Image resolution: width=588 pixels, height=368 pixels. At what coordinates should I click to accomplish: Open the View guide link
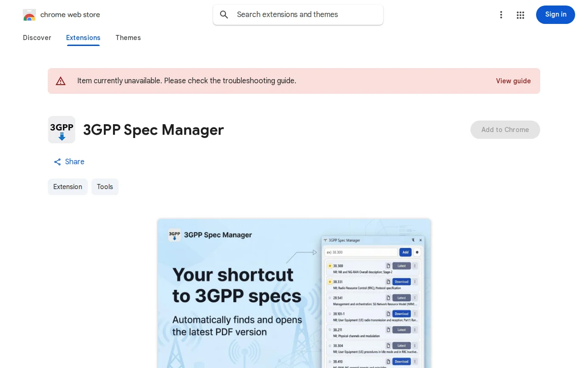click(513, 81)
